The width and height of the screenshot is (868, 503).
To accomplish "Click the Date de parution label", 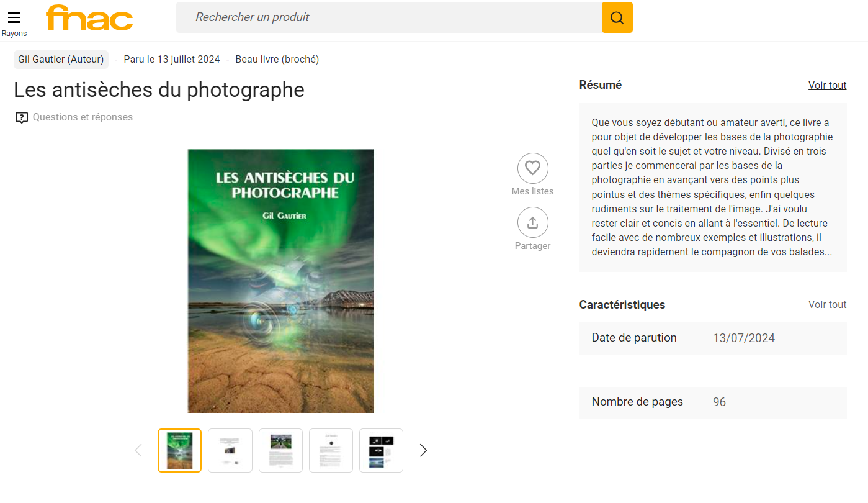I will pos(634,338).
